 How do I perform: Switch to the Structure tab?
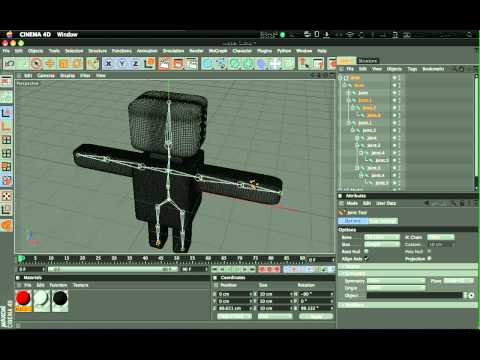coord(368,61)
